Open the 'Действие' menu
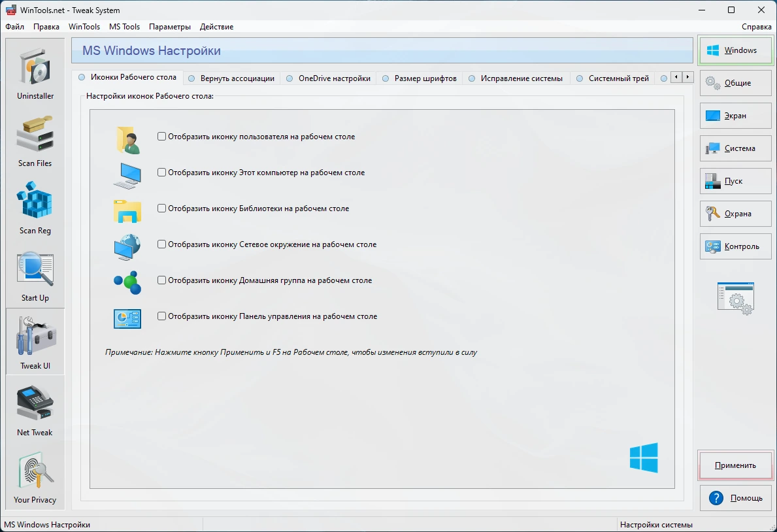 click(216, 27)
